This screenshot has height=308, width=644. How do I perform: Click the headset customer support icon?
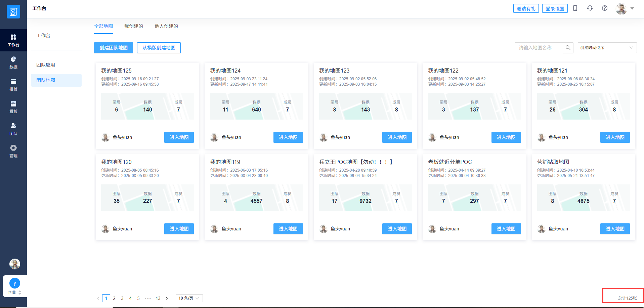[x=590, y=8]
